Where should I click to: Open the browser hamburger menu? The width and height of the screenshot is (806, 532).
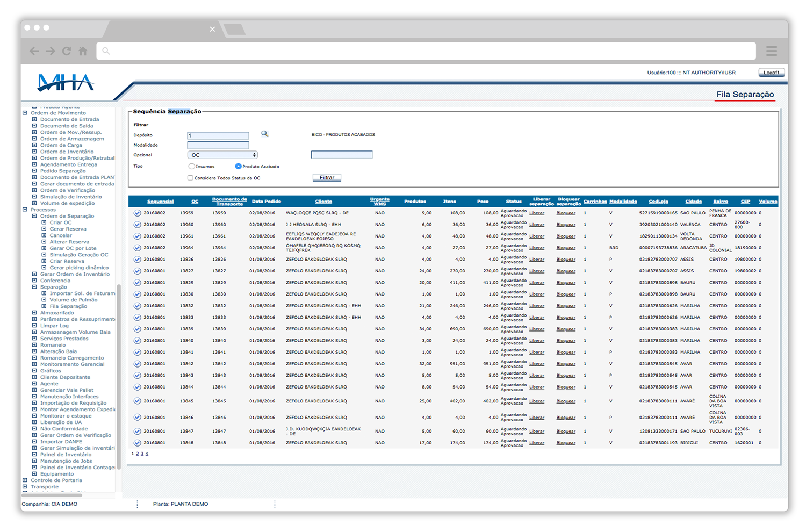[772, 51]
